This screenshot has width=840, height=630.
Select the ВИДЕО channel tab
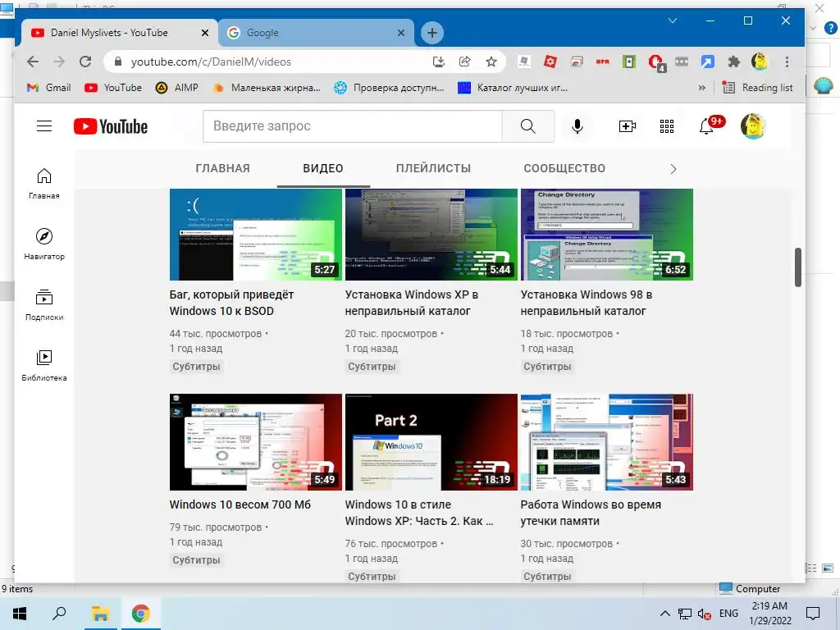point(323,168)
